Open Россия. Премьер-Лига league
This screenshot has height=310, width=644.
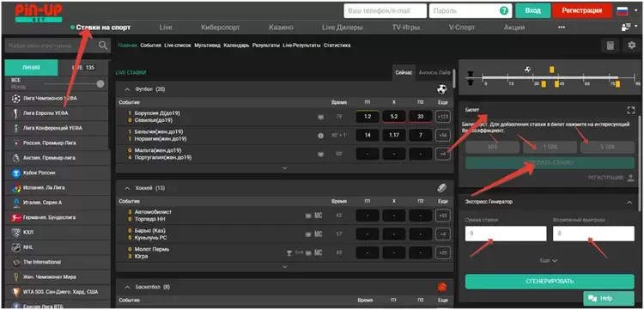click(x=58, y=143)
